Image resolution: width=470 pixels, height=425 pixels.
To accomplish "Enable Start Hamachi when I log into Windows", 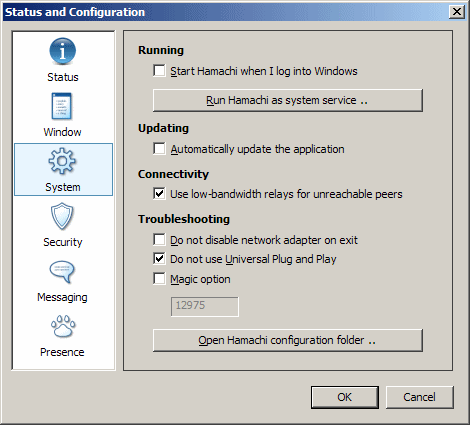I will [x=159, y=71].
